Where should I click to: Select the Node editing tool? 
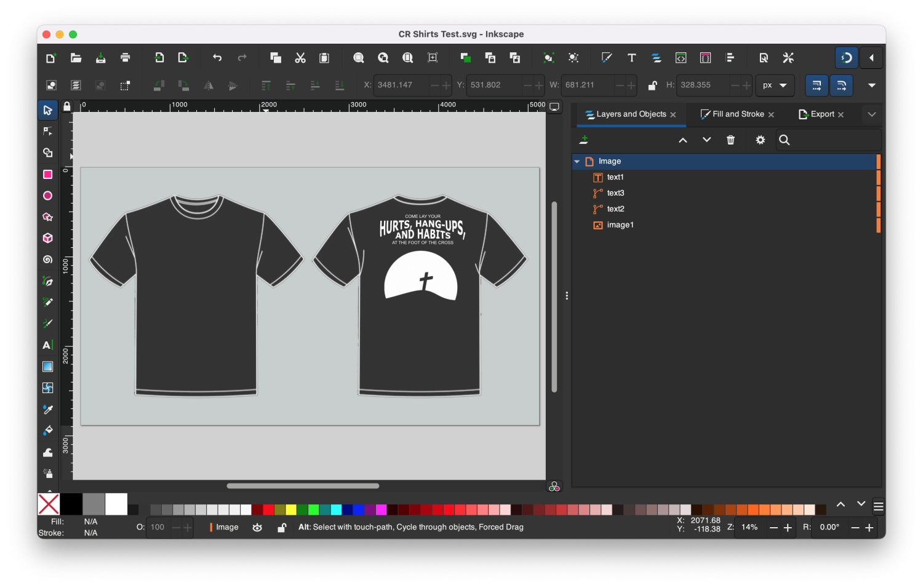click(x=47, y=130)
